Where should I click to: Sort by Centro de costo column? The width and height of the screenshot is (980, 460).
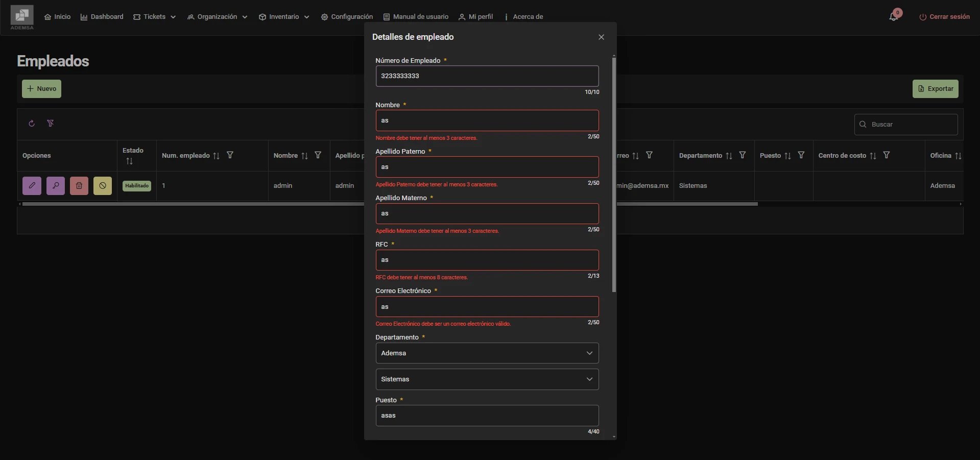pyautogui.click(x=873, y=156)
